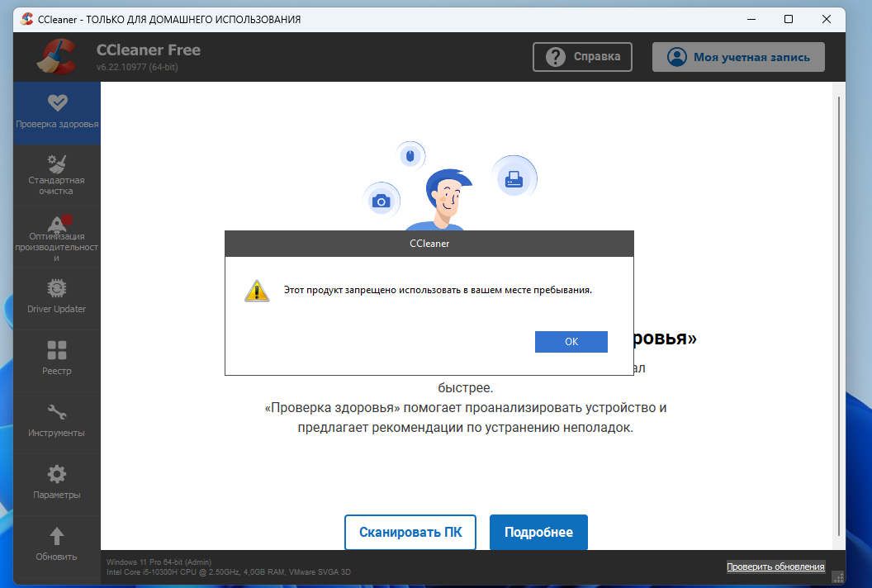Click the printer icon in illustration

pos(514,178)
